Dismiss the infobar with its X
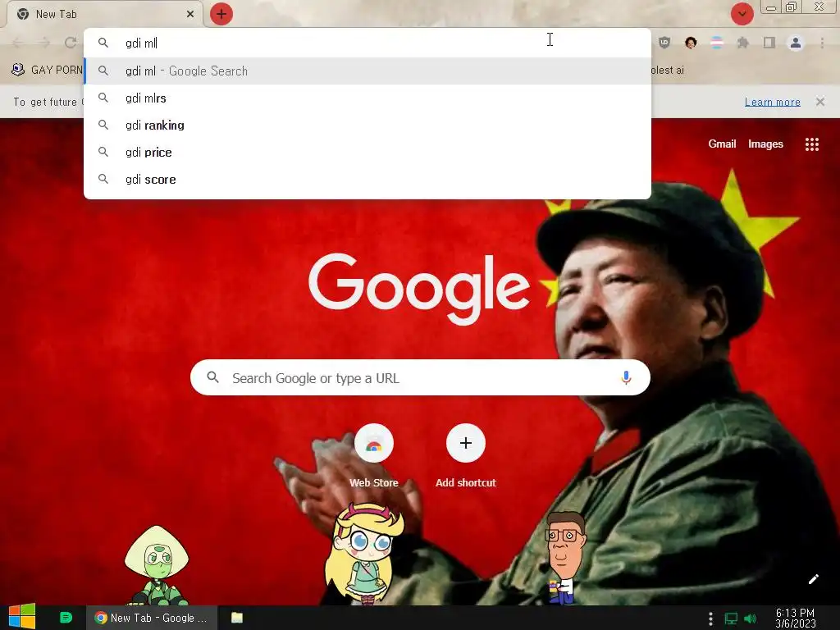 (x=820, y=102)
